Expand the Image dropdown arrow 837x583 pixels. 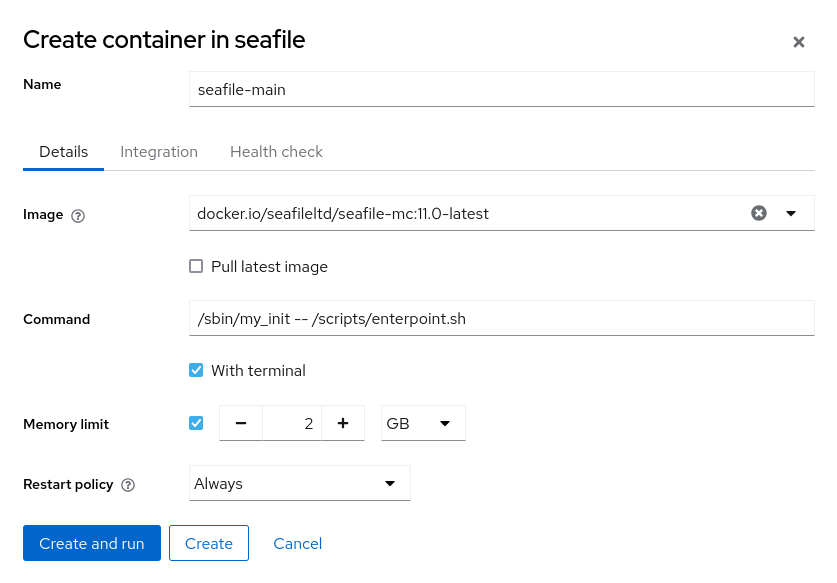791,213
